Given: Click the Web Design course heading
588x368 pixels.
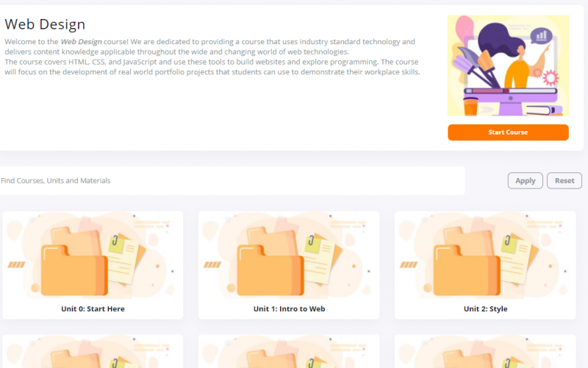Looking at the screenshot, I should (x=45, y=24).
